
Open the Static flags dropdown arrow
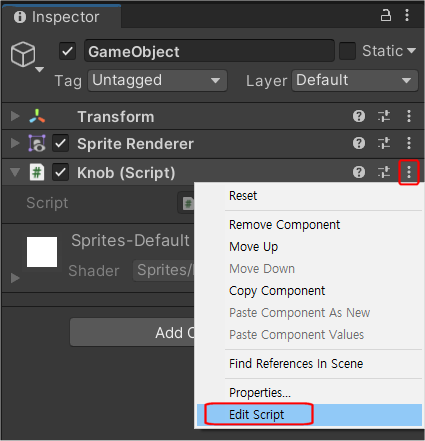coord(411,51)
